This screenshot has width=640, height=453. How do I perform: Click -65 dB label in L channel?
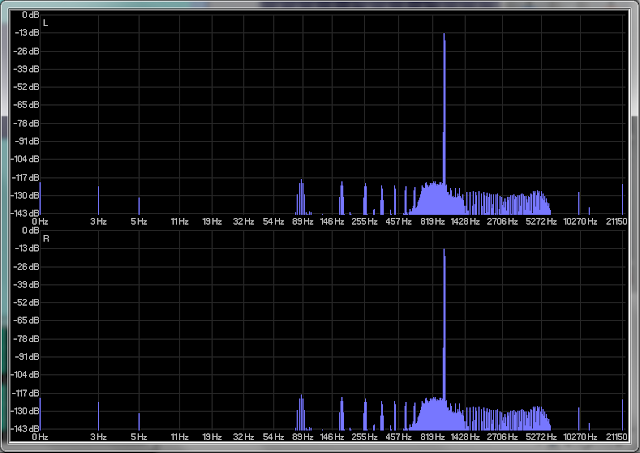click(27, 105)
